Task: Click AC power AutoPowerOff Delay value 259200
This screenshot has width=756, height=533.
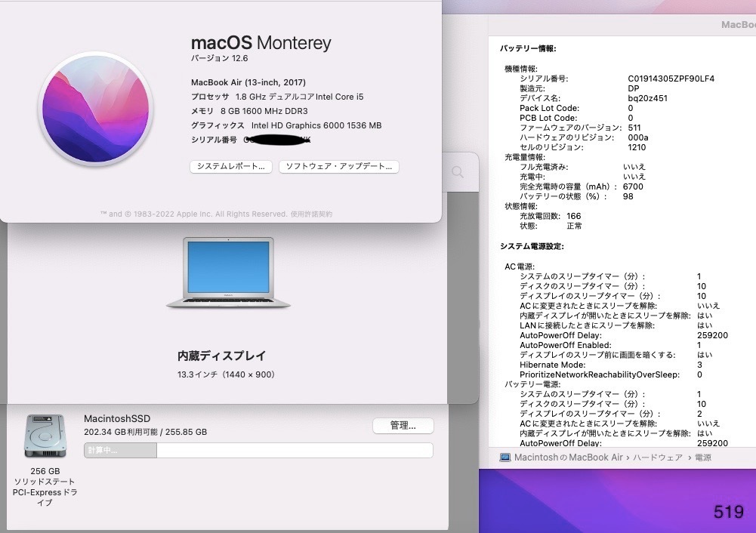Action: point(713,335)
